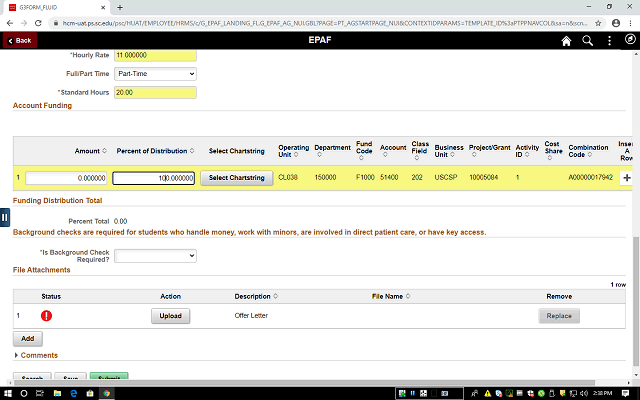This screenshot has height=400, width=640.
Task: Click project value 10005084
Action: point(483,178)
